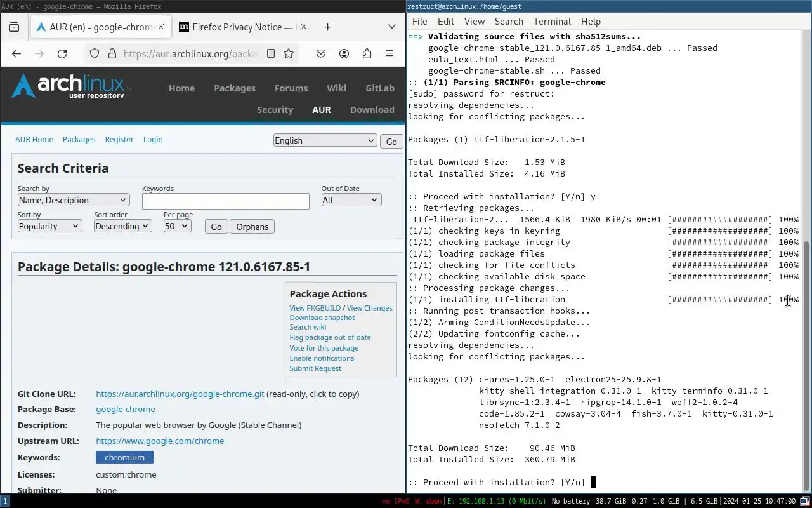Screen dimensions: 812x508
Task: Open tracking protection shield icon
Action: tap(95, 54)
